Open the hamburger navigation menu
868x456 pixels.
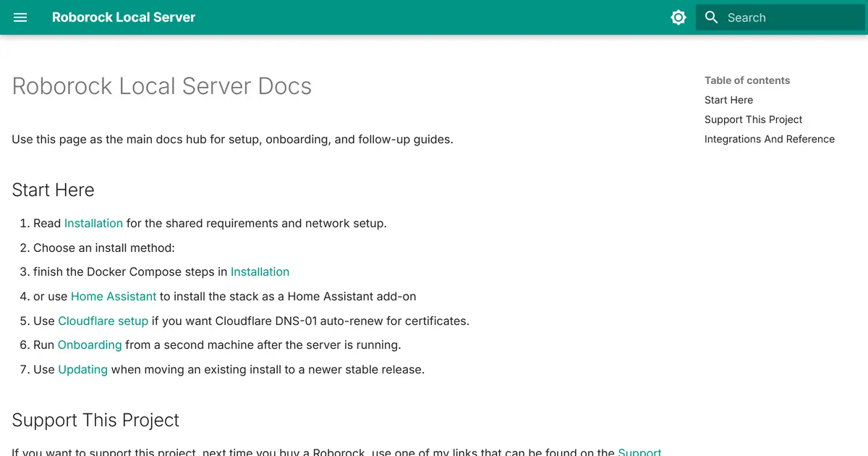click(x=20, y=17)
